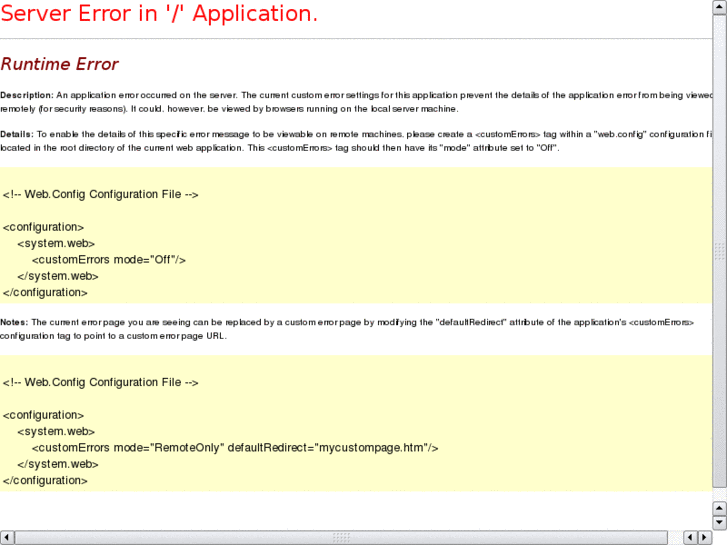Click the up arrow directly above the vertical down arrow
Image resolution: width=727 pixels, height=545 pixels.
[719, 508]
